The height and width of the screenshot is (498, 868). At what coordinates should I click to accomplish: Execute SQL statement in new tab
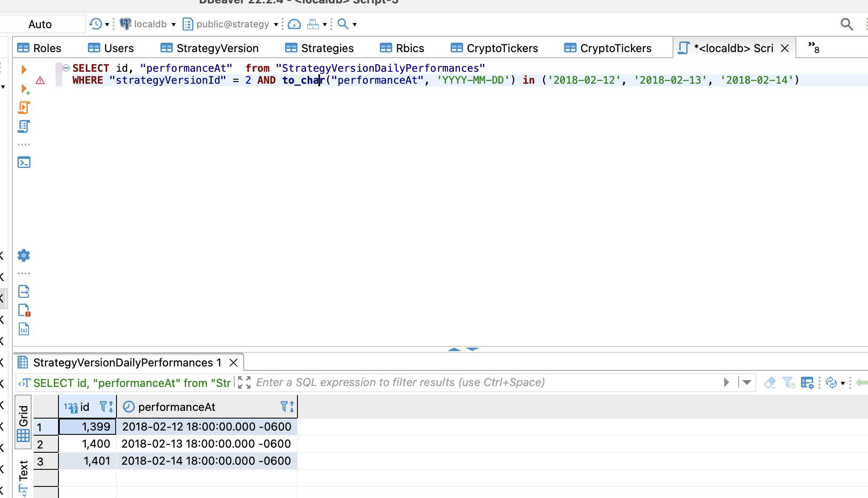point(25,89)
